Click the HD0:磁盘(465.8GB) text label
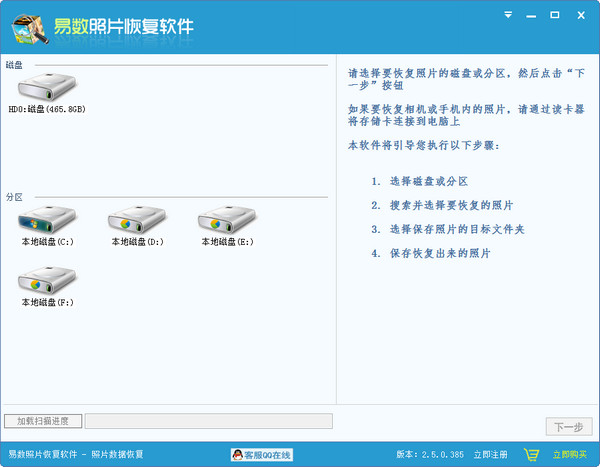Image resolution: width=600 pixels, height=467 pixels. tap(47, 108)
